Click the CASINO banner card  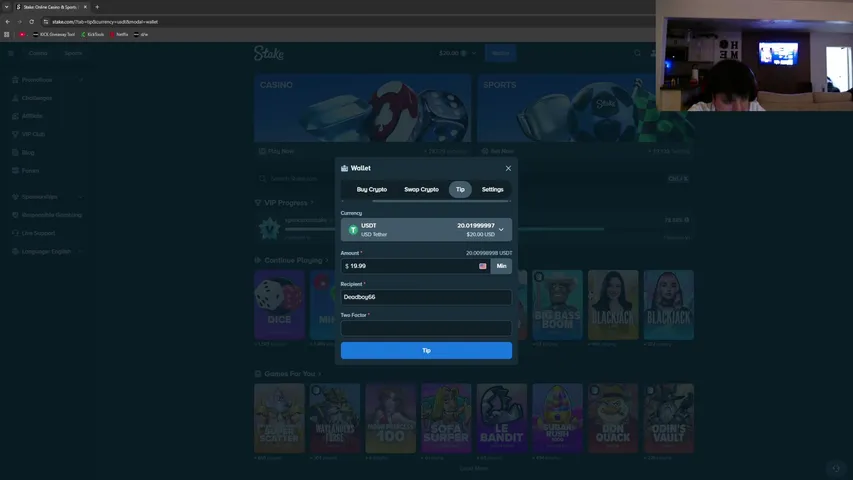point(362,108)
